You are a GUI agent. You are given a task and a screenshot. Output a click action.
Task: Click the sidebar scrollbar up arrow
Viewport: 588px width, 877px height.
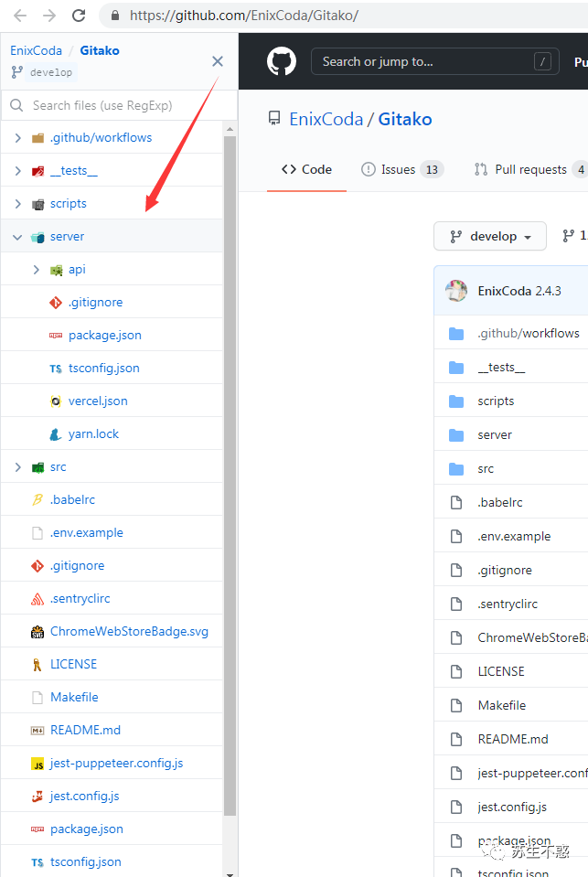pos(230,129)
